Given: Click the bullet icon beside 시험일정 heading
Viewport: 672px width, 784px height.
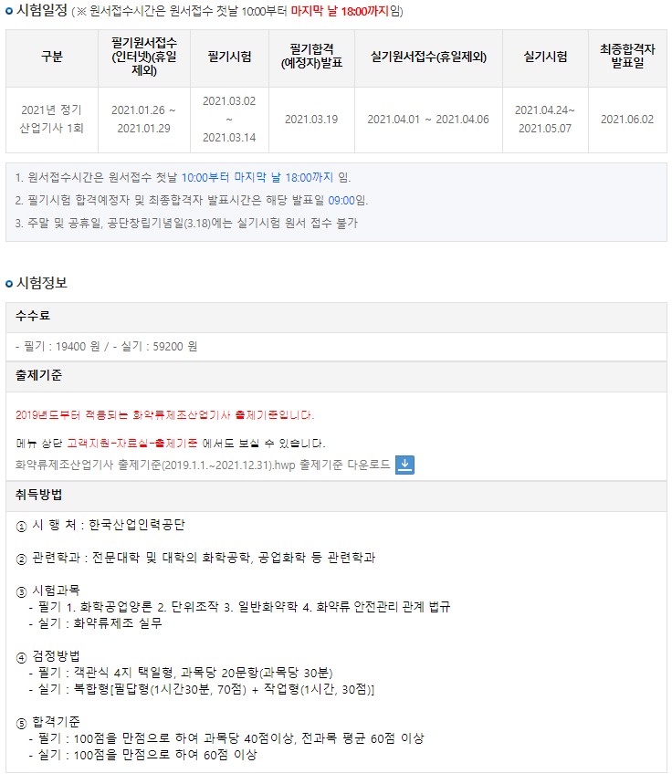Looking at the screenshot, I should 9,12.
